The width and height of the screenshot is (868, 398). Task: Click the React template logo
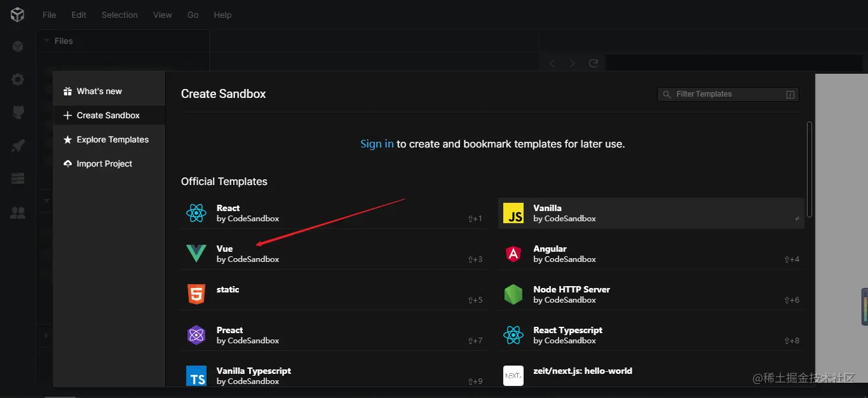coord(196,213)
